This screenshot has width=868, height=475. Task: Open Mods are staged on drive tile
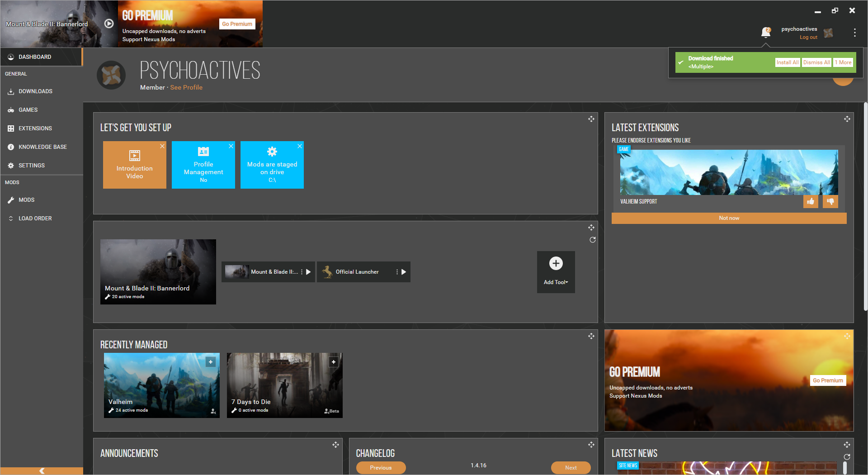272,165
